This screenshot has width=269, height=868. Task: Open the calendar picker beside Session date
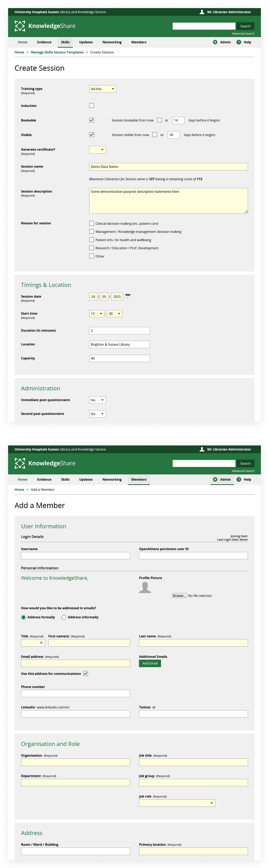click(128, 296)
